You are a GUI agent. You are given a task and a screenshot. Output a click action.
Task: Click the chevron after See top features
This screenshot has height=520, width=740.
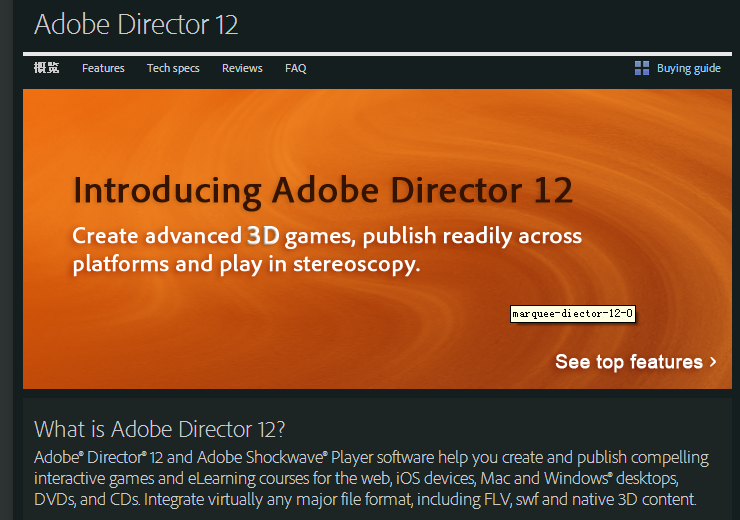tap(713, 362)
